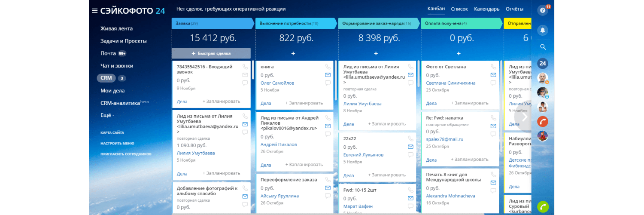Open contact link Марат Вафин

(358, 206)
